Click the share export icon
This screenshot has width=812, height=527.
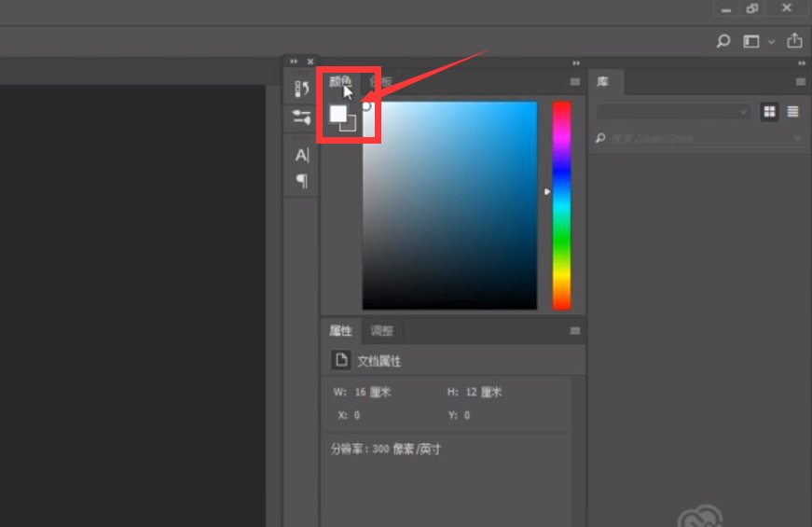point(794,41)
